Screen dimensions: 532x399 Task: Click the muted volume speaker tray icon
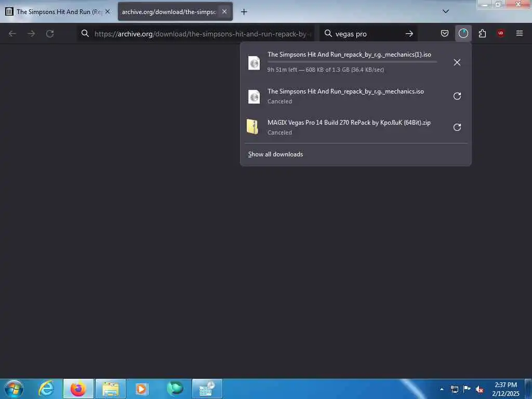480,390
